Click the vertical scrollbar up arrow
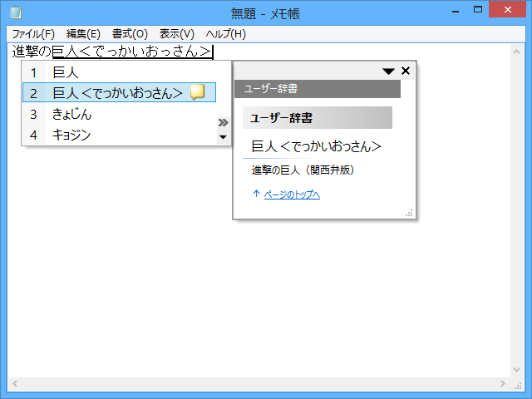532x399 pixels. 517,52
